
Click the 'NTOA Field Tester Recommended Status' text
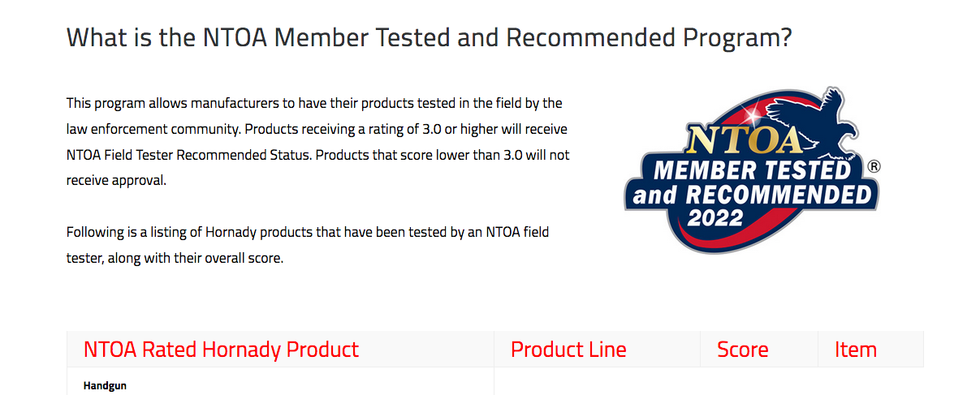click(188, 155)
